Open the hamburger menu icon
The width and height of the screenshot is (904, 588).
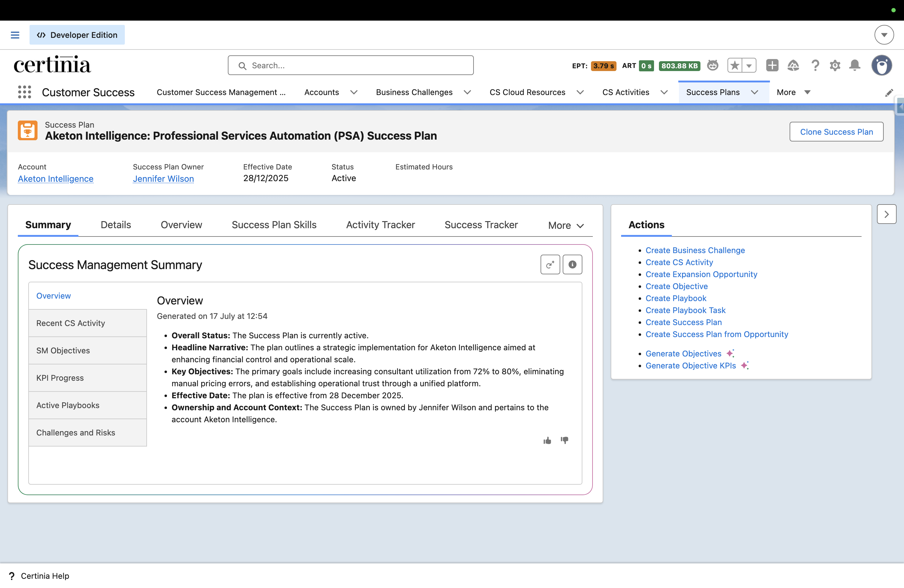(x=15, y=35)
